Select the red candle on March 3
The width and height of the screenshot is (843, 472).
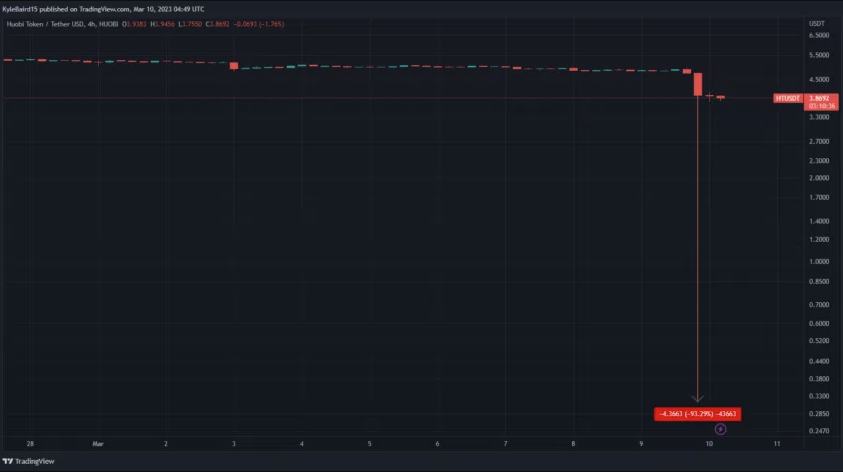234,66
